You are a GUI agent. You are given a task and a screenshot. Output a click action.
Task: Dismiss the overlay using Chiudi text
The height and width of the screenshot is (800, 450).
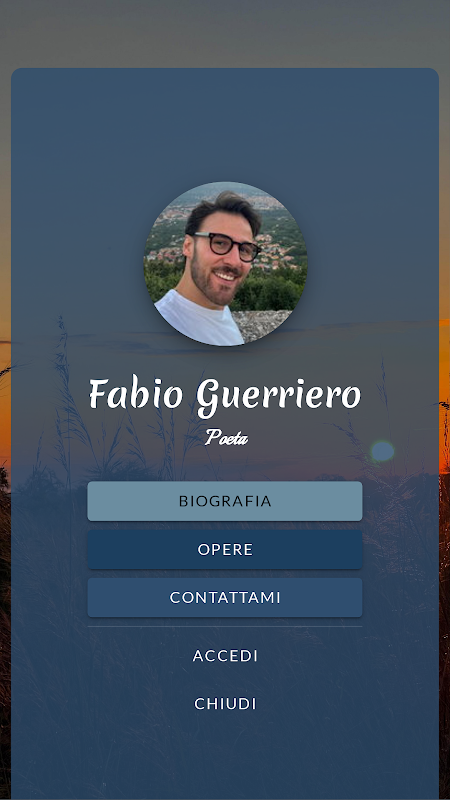click(225, 704)
